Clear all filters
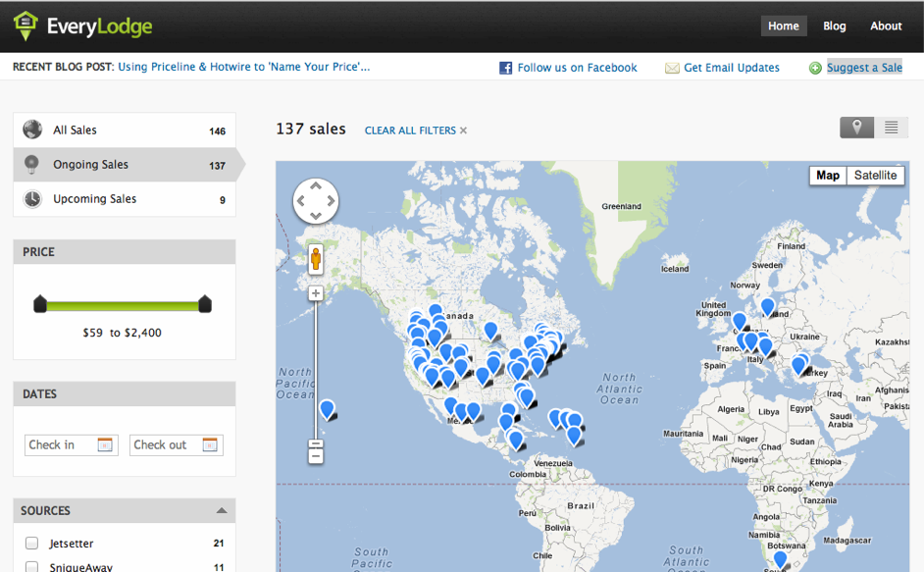 [416, 130]
